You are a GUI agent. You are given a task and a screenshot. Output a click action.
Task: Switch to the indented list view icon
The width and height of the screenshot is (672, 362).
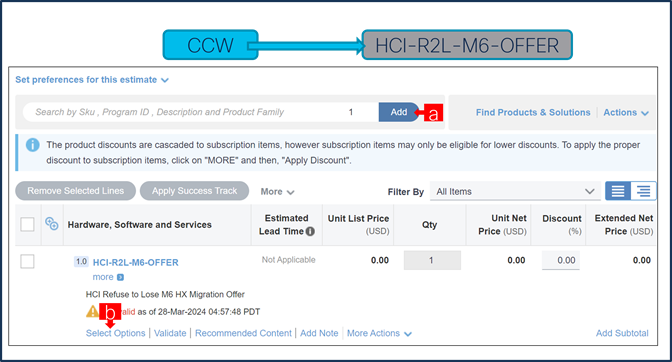[643, 191]
